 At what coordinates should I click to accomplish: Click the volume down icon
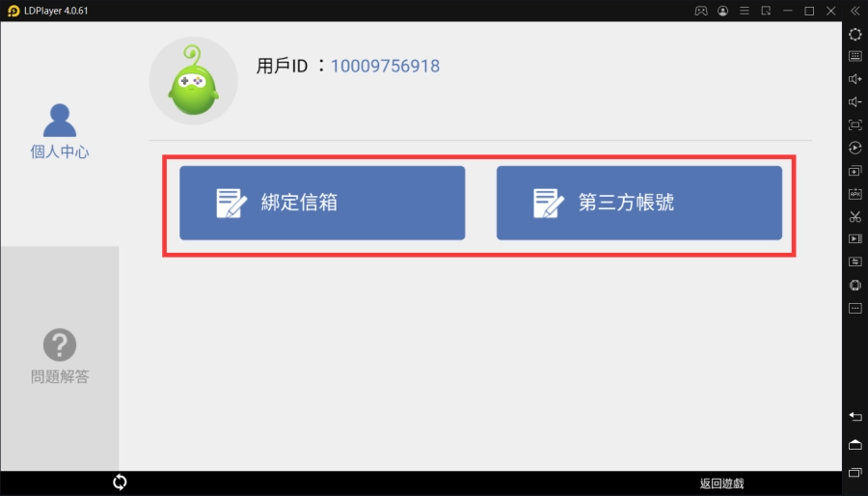coord(854,102)
